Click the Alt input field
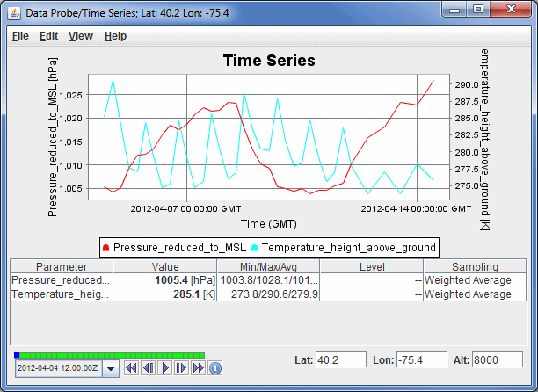538x392 pixels. click(498, 359)
